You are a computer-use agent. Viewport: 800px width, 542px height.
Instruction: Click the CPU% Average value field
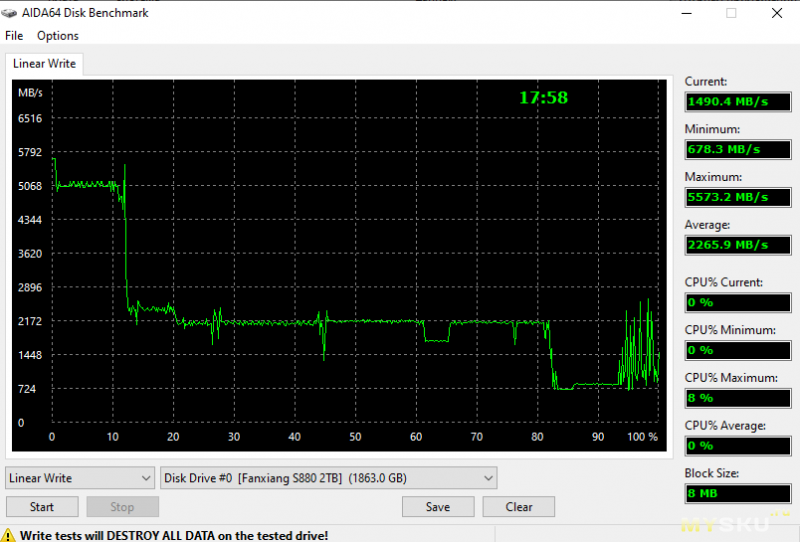tap(738, 446)
